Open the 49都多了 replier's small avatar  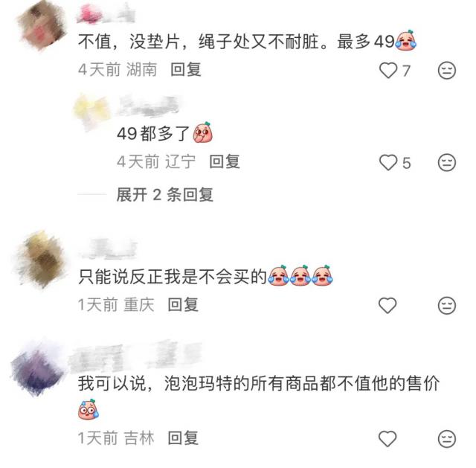(91, 111)
